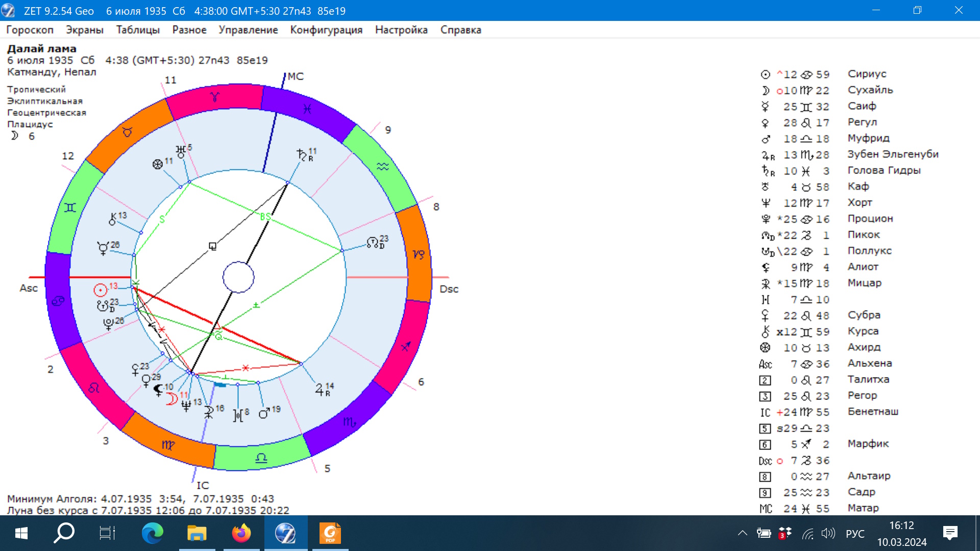Open the Настройка menu

point(401,30)
